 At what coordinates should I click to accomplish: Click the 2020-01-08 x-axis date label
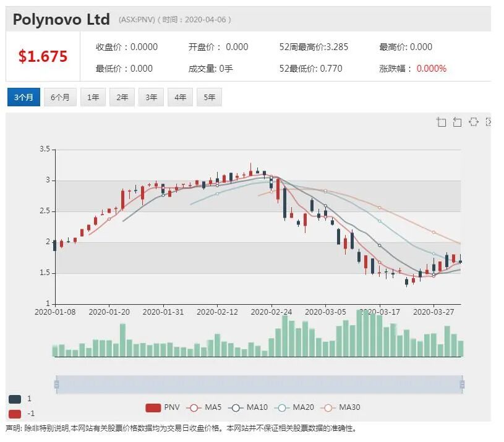point(55,312)
